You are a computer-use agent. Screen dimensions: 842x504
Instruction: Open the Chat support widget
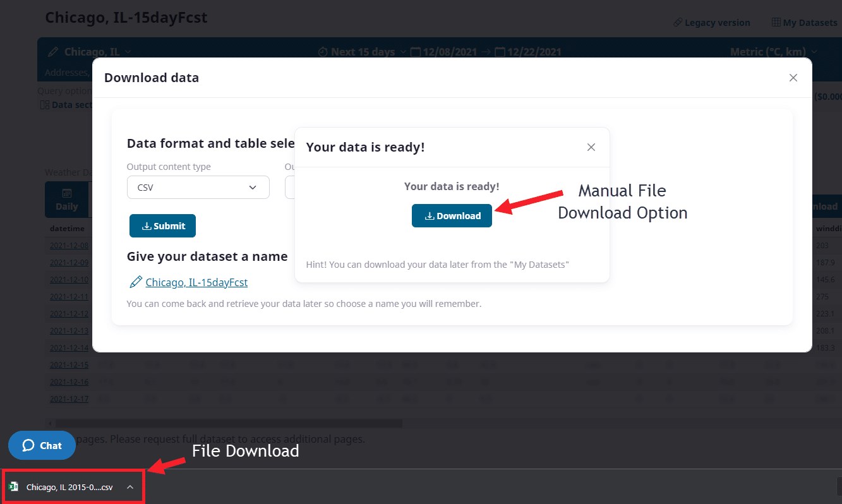[x=42, y=445]
